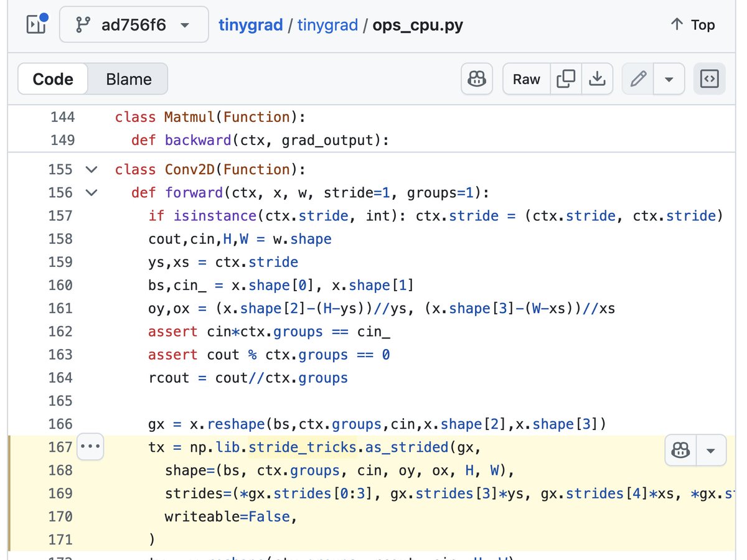Switch to the Blame view tab

(128, 79)
